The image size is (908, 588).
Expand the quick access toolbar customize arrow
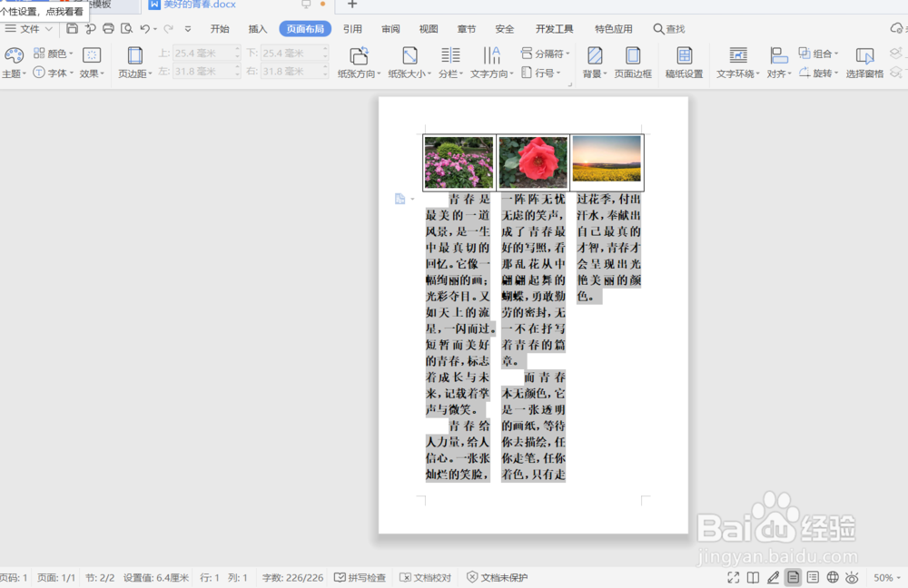pyautogui.click(x=188, y=28)
